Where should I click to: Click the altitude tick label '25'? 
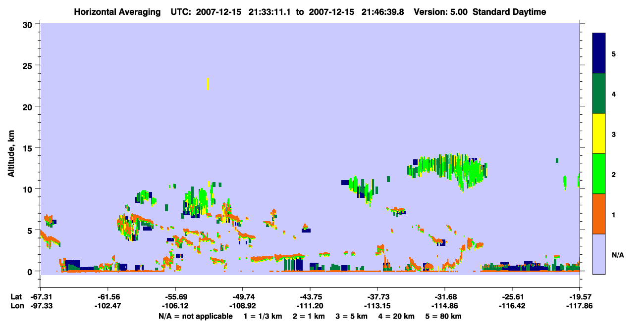(x=29, y=65)
